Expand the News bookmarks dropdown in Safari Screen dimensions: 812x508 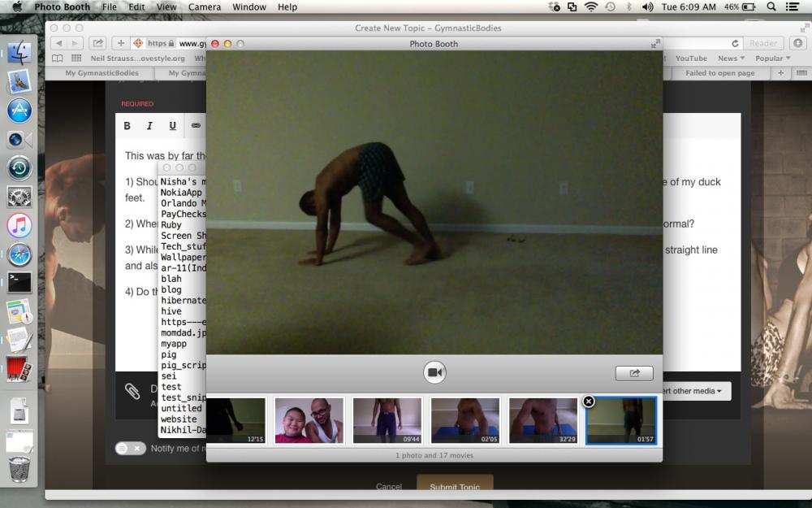[731, 59]
